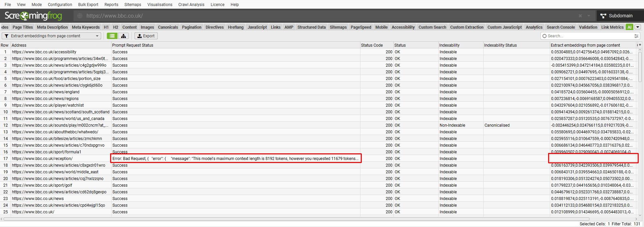Screen dimensions: 644x227
Task: Switch to tree view icon
Action: (123, 36)
